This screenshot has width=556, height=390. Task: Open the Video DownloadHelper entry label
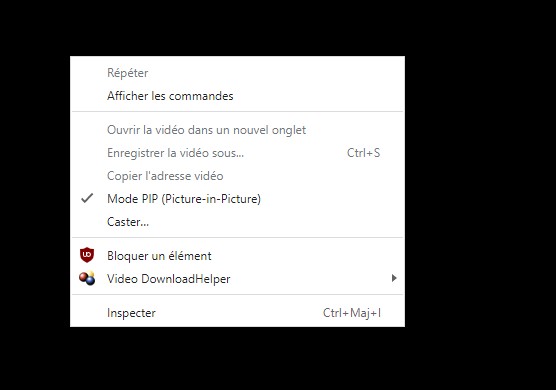tap(169, 279)
